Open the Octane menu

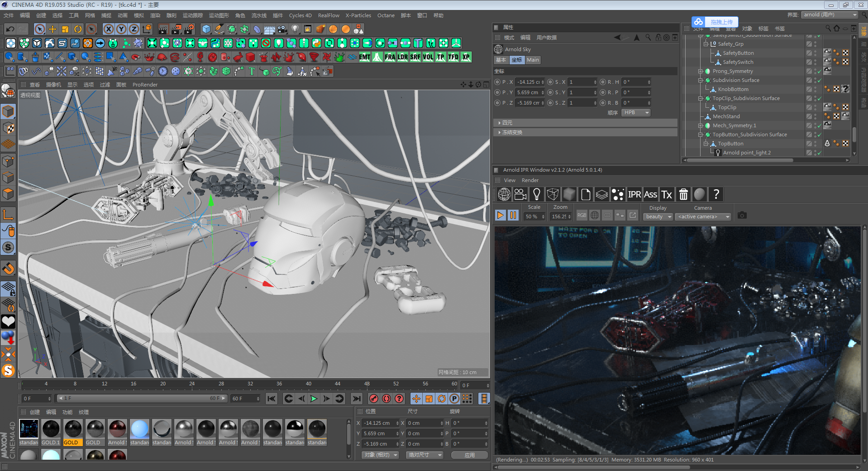click(x=386, y=15)
